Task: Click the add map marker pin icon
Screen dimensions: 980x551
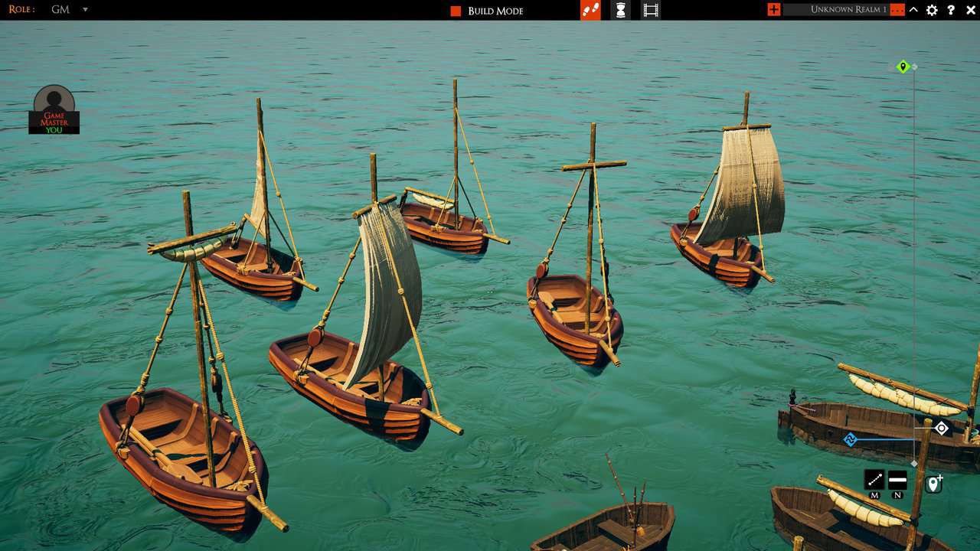Action: (x=933, y=482)
